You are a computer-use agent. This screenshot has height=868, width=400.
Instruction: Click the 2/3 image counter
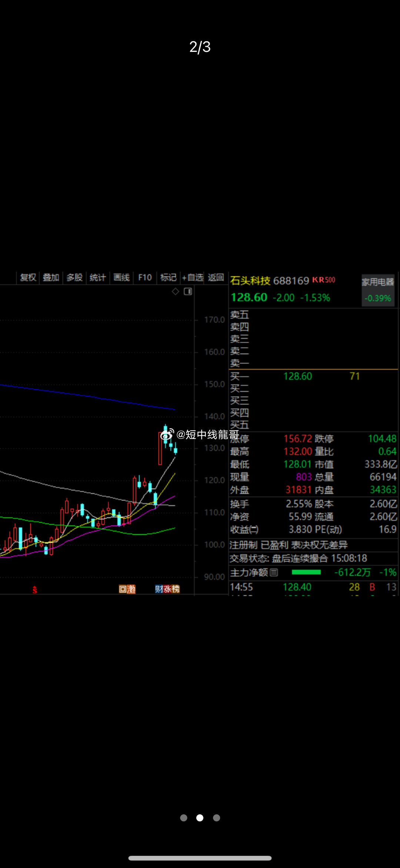coord(200,47)
